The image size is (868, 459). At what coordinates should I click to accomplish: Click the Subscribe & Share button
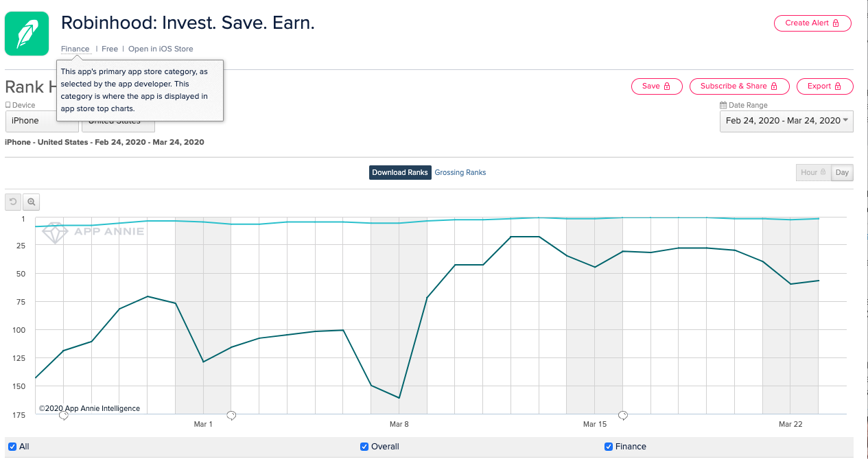[x=738, y=86]
